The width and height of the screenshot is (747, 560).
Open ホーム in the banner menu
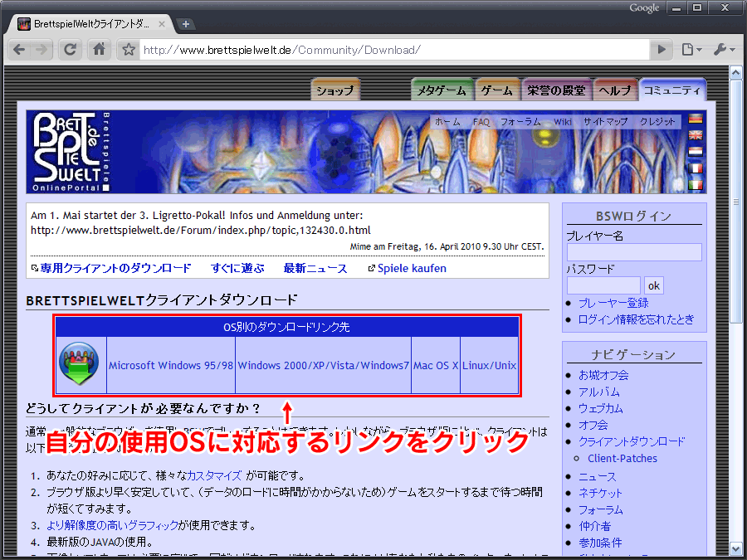point(447,122)
